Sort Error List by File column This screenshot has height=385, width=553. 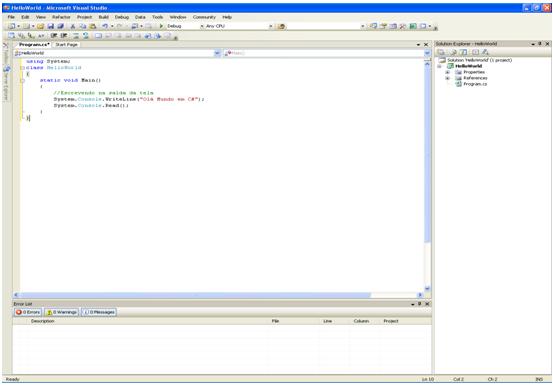click(275, 321)
